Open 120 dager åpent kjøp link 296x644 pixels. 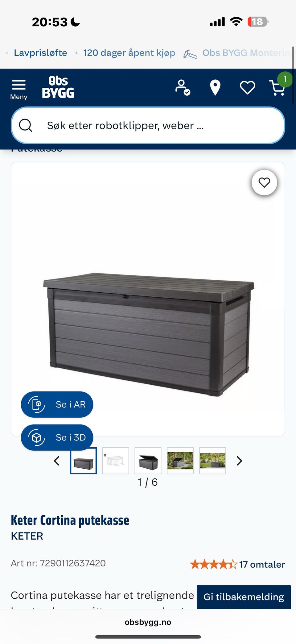pos(129,53)
